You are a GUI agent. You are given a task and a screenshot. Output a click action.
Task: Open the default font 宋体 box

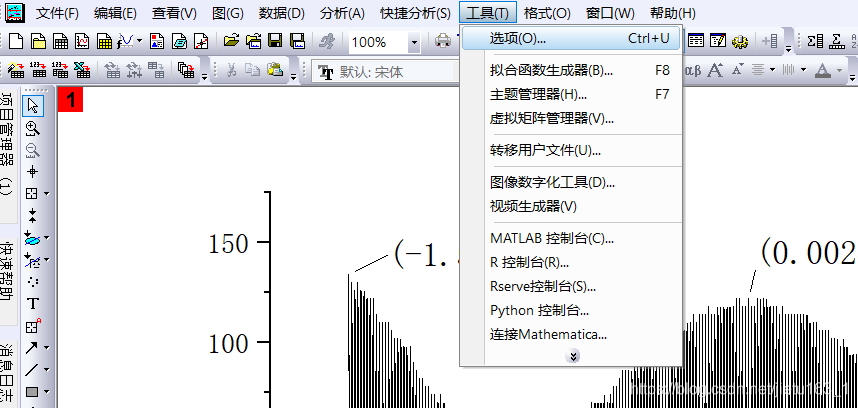click(383, 72)
